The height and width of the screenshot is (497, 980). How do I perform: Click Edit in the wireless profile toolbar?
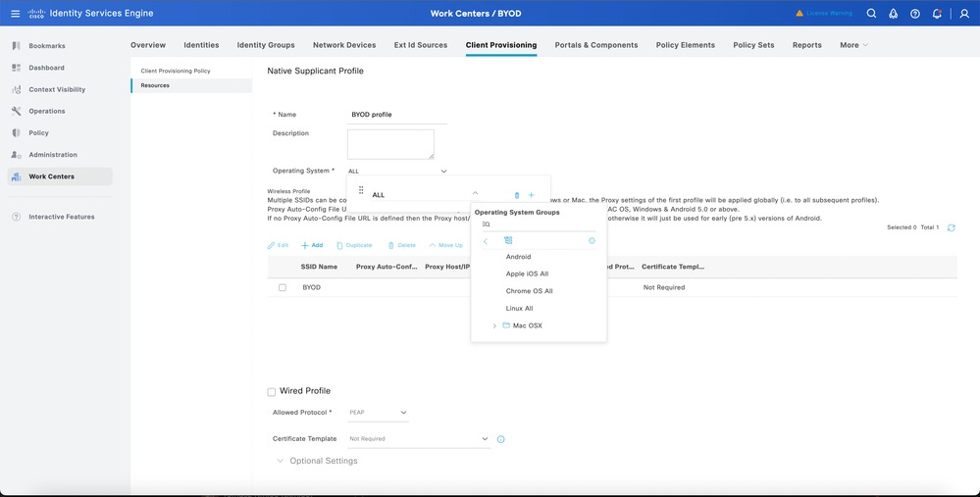(x=279, y=245)
